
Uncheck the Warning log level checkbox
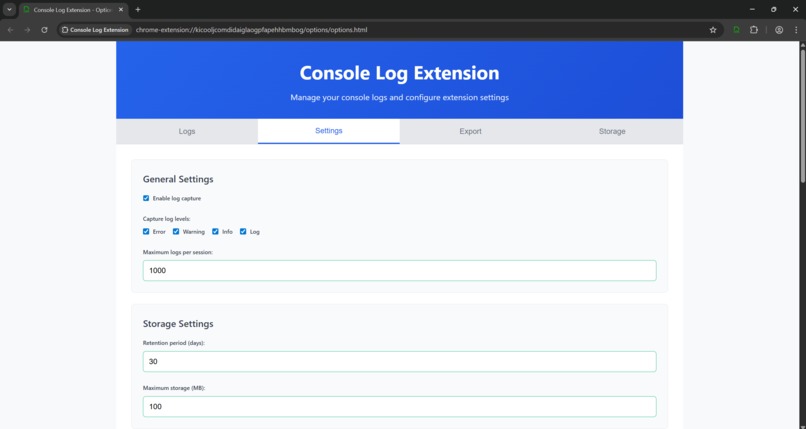tap(176, 232)
